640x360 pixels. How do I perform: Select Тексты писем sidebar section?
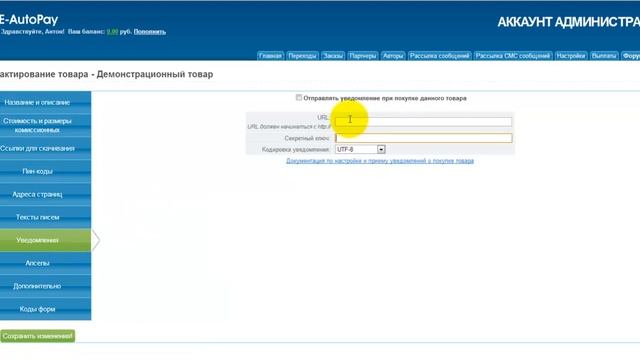45,217
